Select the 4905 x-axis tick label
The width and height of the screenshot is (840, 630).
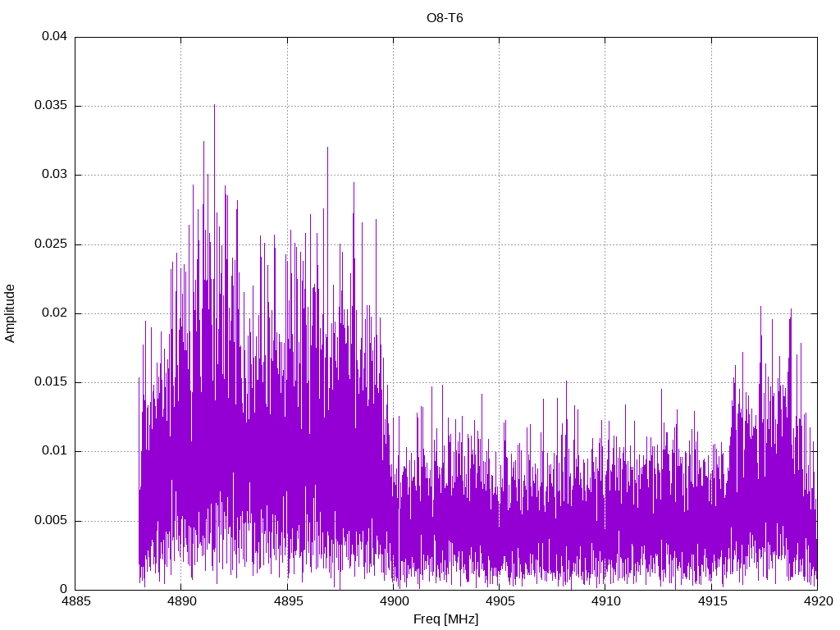pos(499,602)
